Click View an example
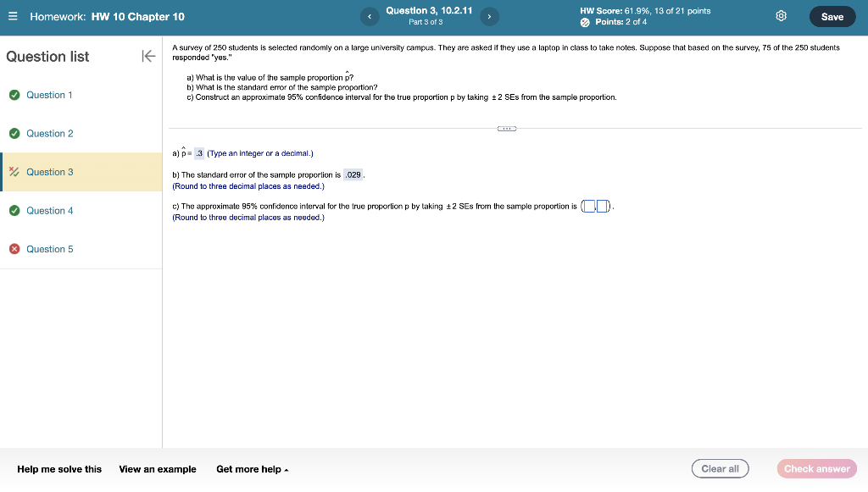 pyautogui.click(x=157, y=469)
